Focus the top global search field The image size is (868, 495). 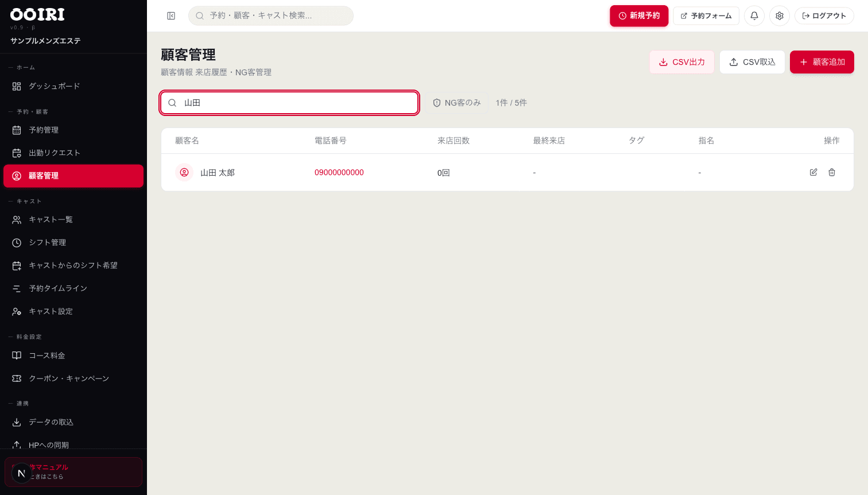[x=271, y=16]
